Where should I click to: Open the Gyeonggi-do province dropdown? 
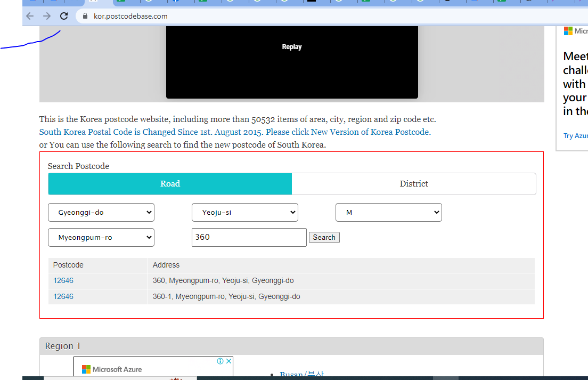pos(101,212)
